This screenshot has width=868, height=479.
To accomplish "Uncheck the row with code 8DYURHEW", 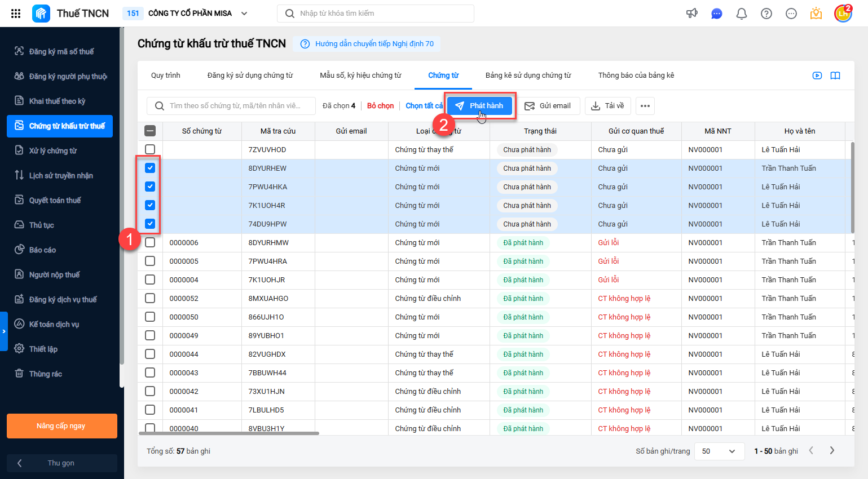I will (150, 168).
